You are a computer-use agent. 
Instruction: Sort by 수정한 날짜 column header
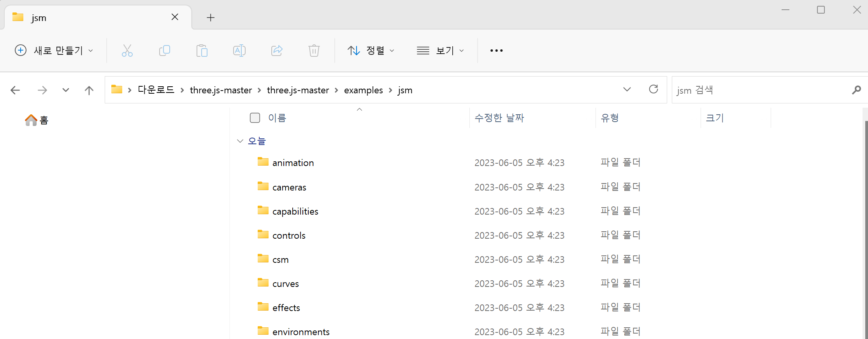[x=499, y=118]
